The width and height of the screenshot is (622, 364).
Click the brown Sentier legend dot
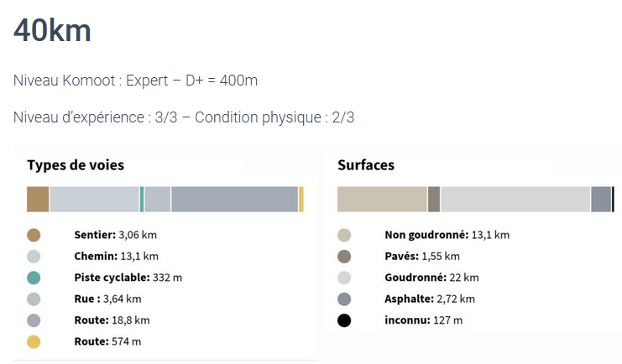34,235
